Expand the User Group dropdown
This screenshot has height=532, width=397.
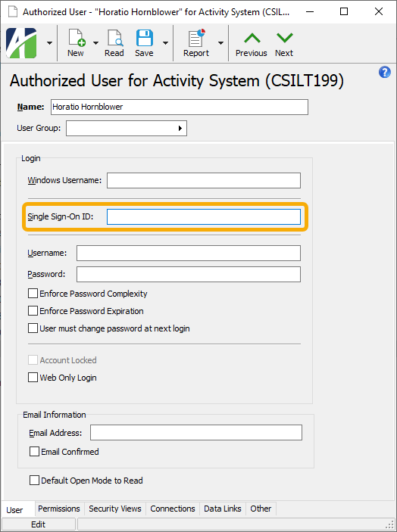click(x=180, y=128)
